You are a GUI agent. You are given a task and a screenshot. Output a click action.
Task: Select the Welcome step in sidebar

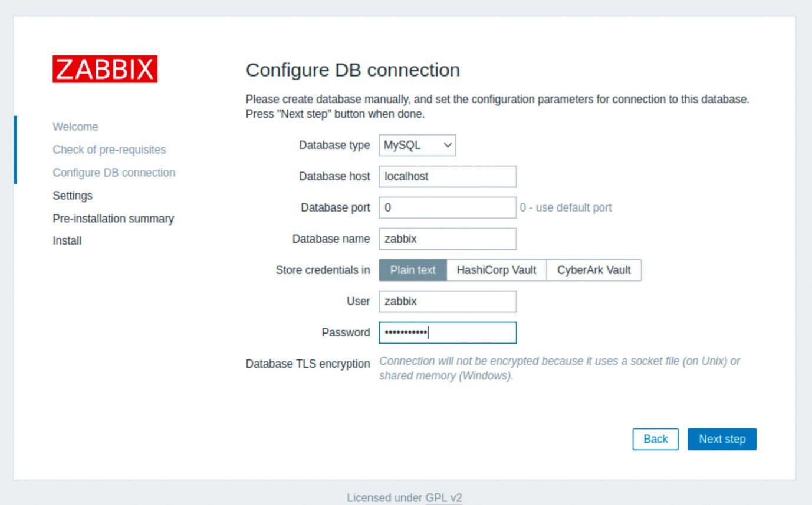pos(75,127)
